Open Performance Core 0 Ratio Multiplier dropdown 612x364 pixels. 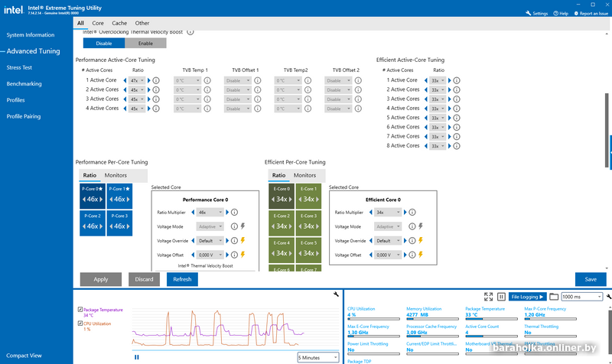coord(210,213)
